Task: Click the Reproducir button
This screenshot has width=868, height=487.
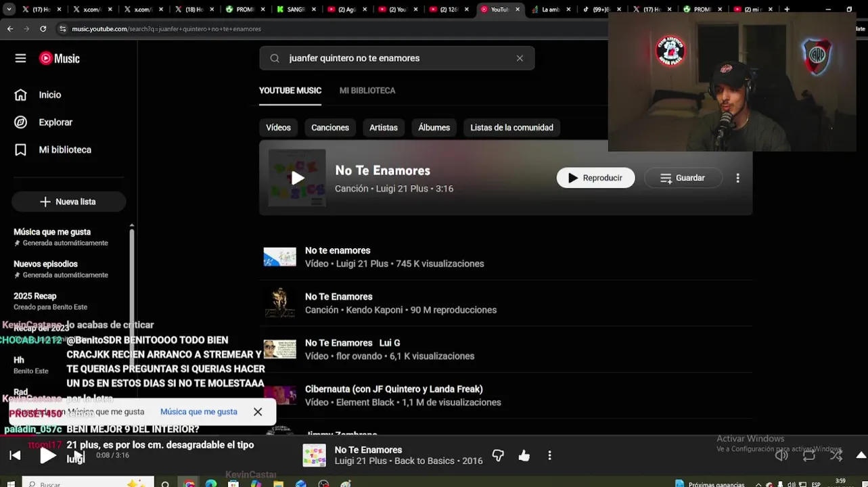Action: coord(595,178)
